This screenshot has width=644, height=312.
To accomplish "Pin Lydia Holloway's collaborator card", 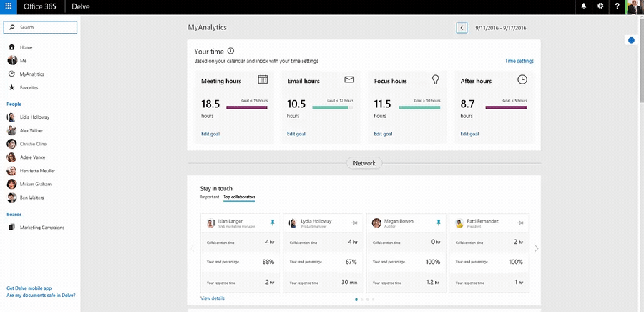I will coord(355,223).
